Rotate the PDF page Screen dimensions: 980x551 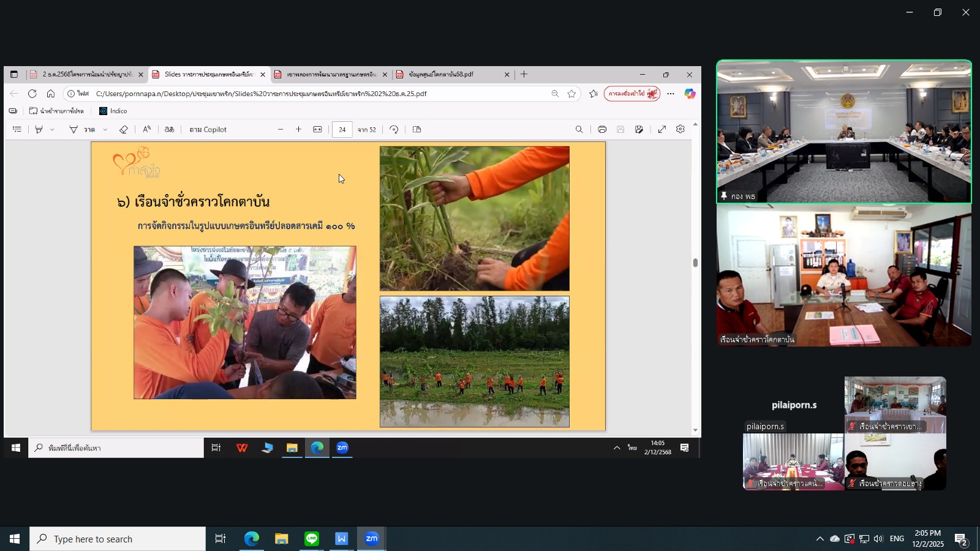click(394, 130)
